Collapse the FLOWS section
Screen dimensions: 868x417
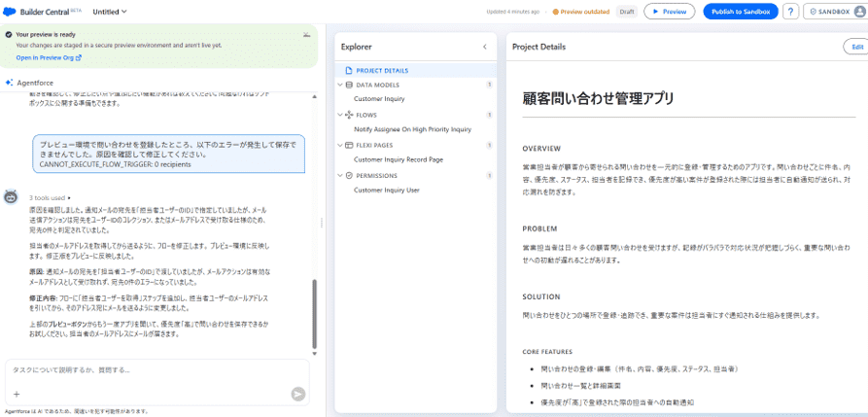click(x=340, y=115)
